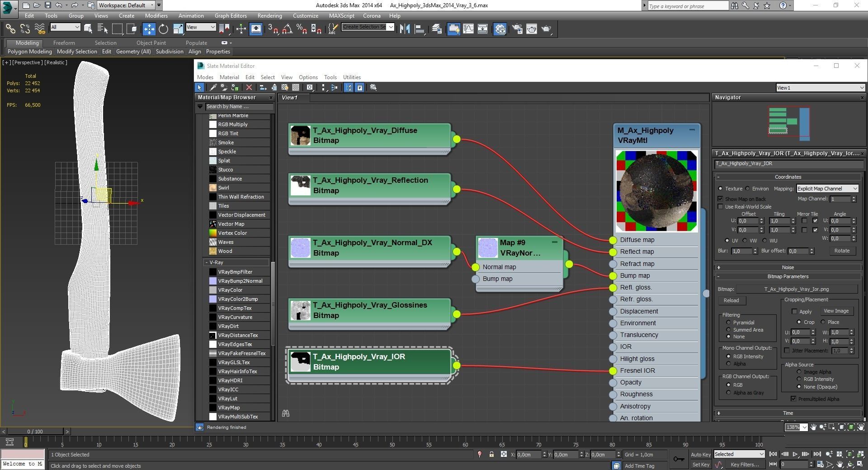Image resolution: width=868 pixels, height=470 pixels.
Task: Click the View Image button
Action: point(836,311)
